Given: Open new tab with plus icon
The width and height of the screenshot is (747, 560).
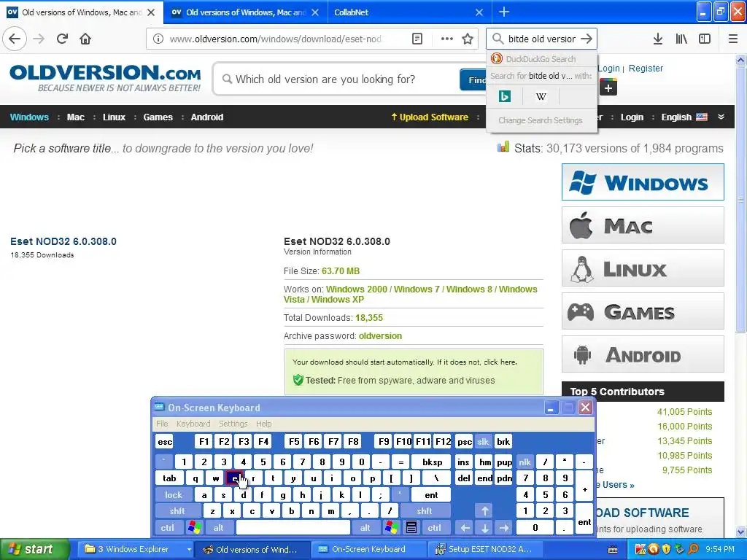Looking at the screenshot, I should coord(504,12).
